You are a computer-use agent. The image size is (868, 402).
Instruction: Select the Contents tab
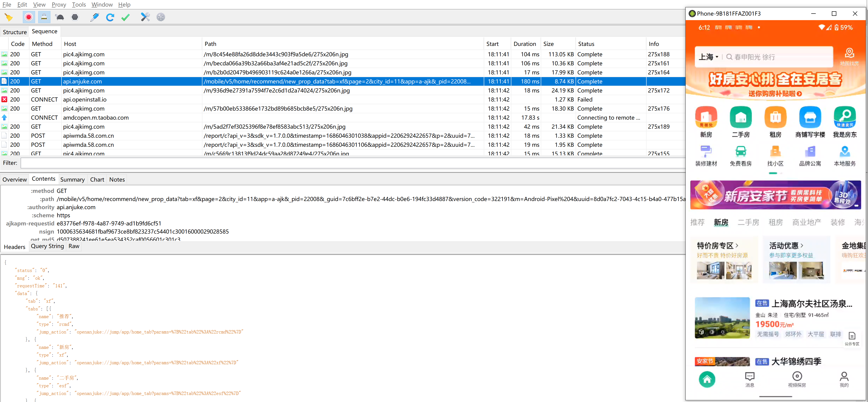tap(43, 179)
